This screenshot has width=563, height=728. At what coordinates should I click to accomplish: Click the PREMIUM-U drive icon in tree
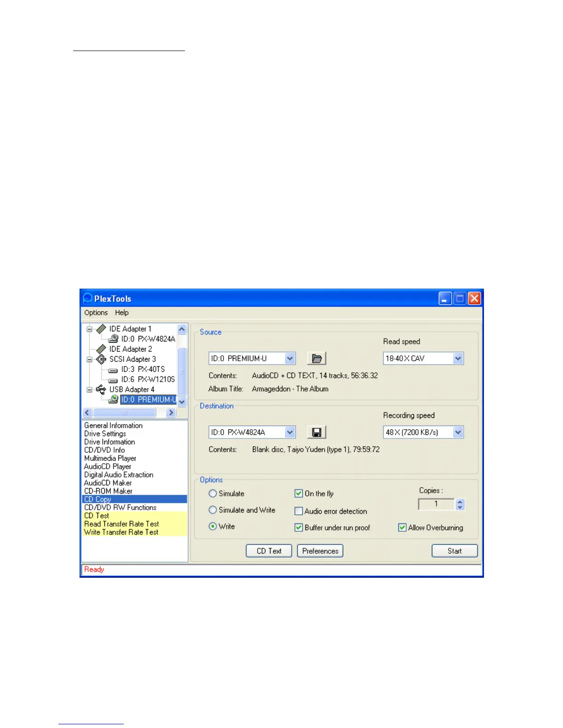coord(113,400)
